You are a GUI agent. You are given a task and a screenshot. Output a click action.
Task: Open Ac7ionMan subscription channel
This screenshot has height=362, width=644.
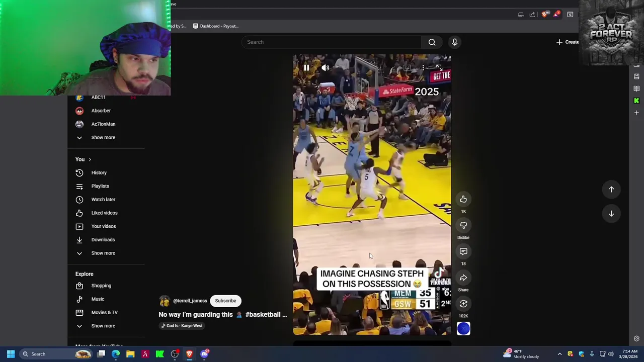click(103, 124)
